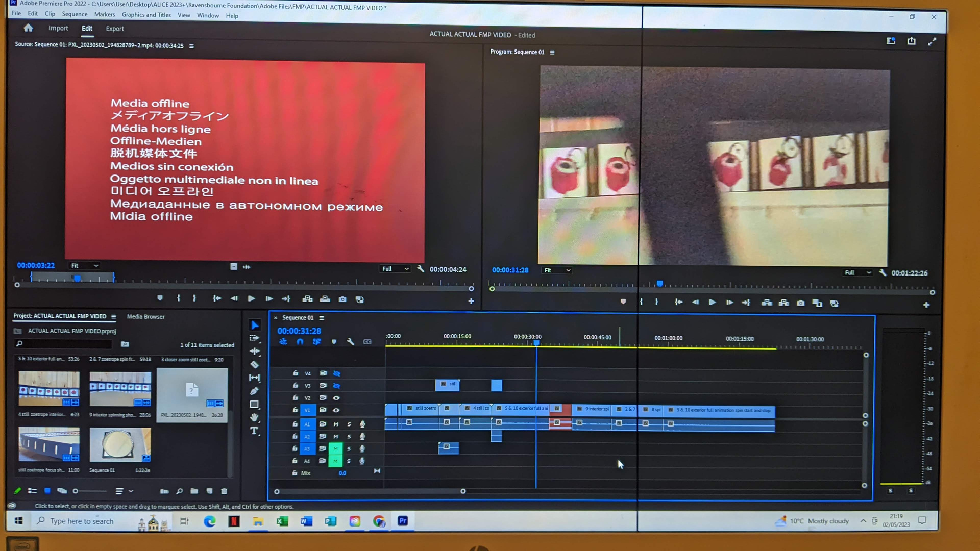Hide the V1 track output
This screenshot has width=980, height=551.
[336, 410]
